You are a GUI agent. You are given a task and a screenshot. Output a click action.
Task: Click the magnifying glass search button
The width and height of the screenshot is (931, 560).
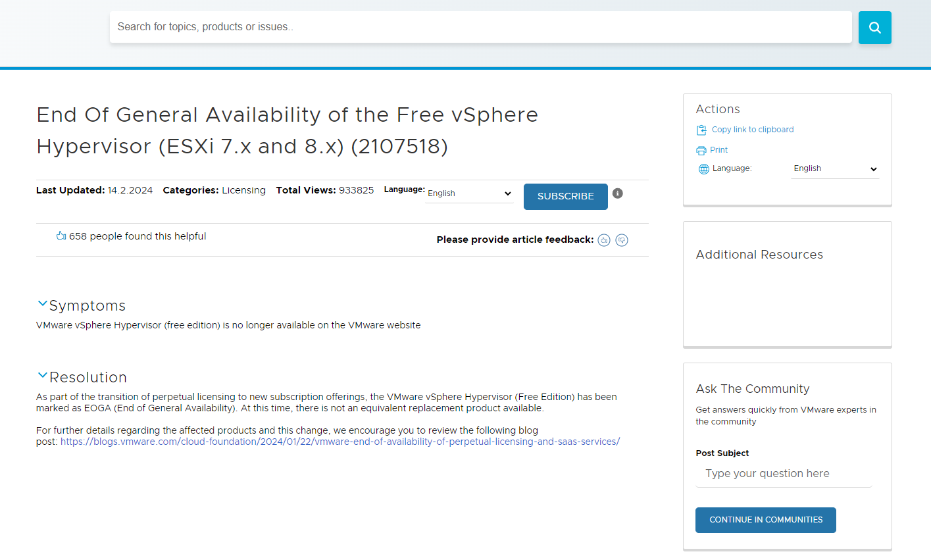(x=874, y=28)
